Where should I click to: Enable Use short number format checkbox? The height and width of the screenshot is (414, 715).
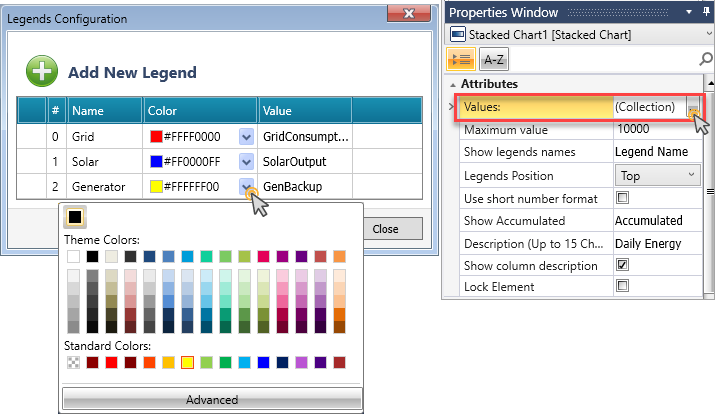click(x=621, y=199)
